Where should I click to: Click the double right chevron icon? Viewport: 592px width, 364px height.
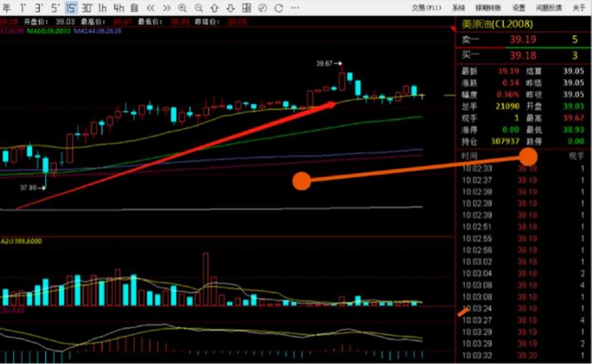[167, 8]
